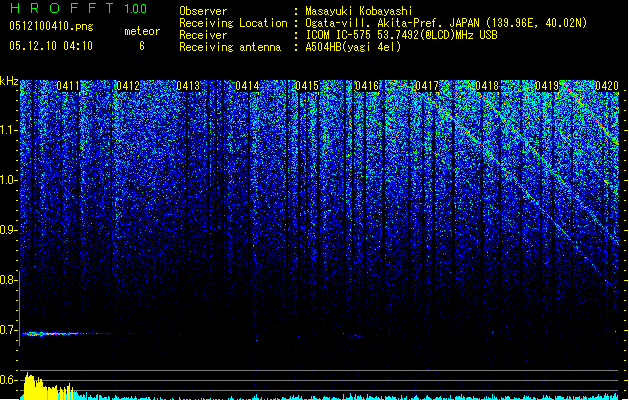Screen dimensions: 629x400
Task: Click the date stamp 05.12.10 04:10
Action: coord(51,46)
